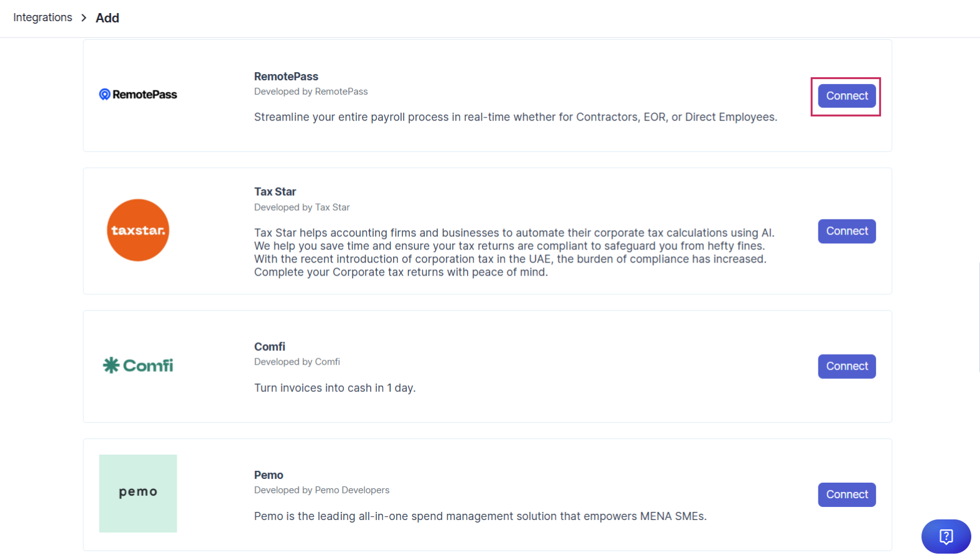Image resolution: width=980 pixels, height=558 pixels.
Task: Connect the Pemo integration
Action: click(x=846, y=495)
